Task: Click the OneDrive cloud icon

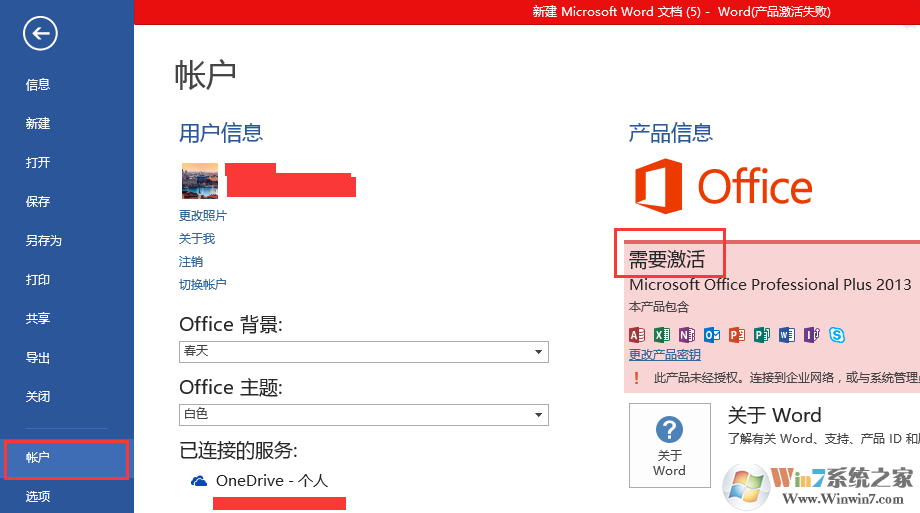Action: pyautogui.click(x=199, y=481)
